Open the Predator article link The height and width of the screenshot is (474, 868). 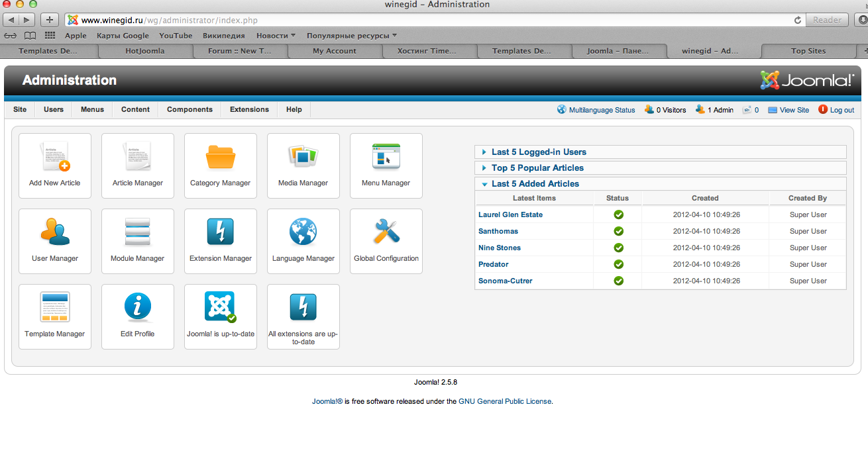point(494,264)
